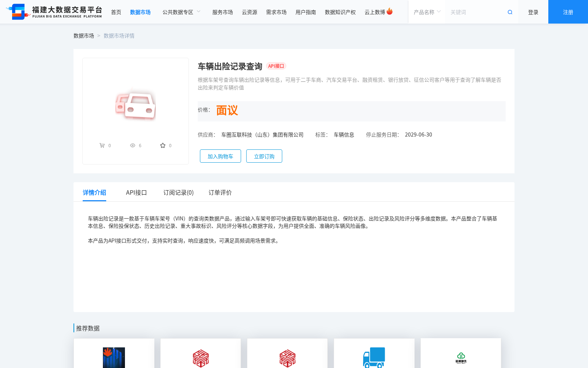
Task: Click the 立即订购 button
Action: click(264, 156)
